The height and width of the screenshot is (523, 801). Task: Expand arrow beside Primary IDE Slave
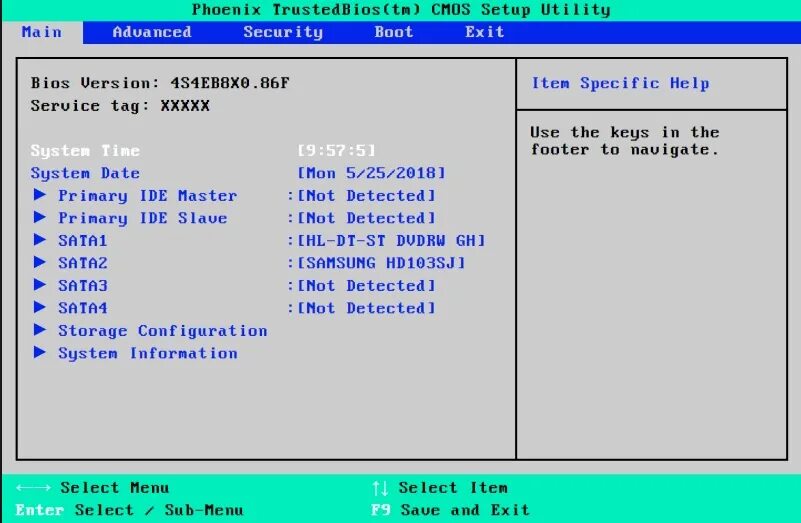point(40,217)
